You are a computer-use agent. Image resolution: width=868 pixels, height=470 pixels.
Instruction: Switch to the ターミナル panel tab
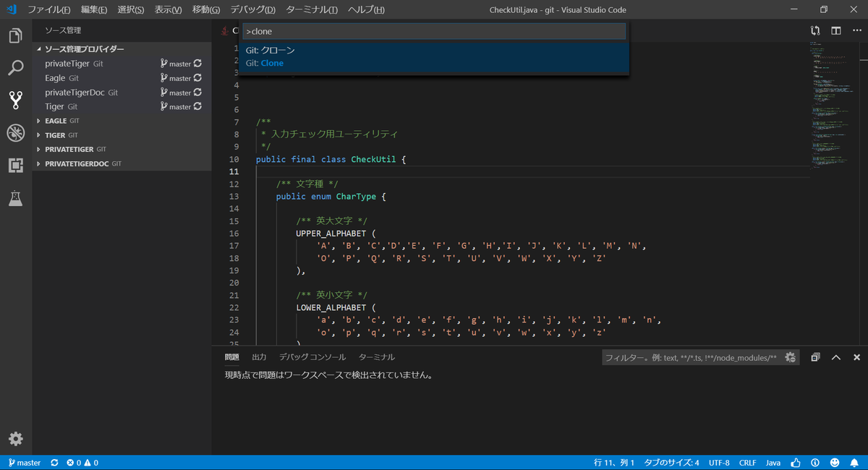coord(377,357)
